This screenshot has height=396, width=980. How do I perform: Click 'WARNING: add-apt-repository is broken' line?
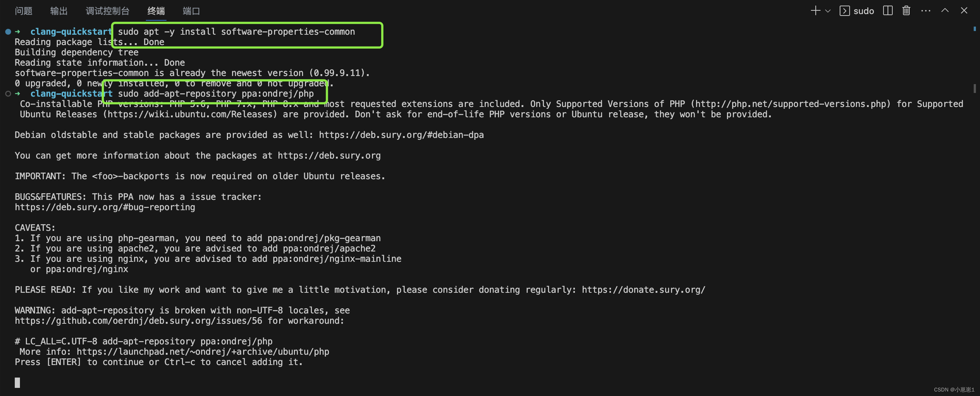182,310
